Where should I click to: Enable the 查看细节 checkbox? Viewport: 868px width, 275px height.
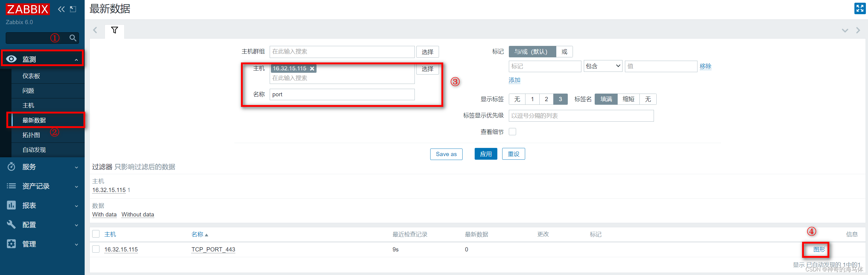click(512, 132)
